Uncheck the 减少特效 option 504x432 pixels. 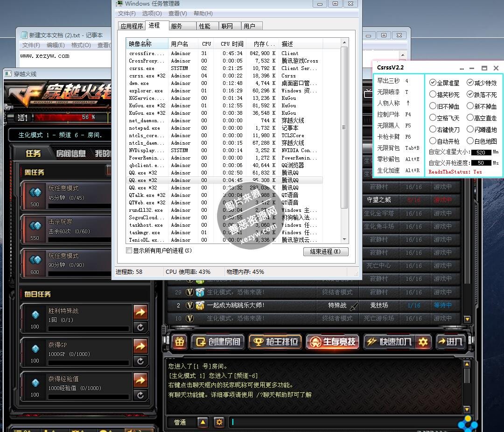tap(470, 83)
